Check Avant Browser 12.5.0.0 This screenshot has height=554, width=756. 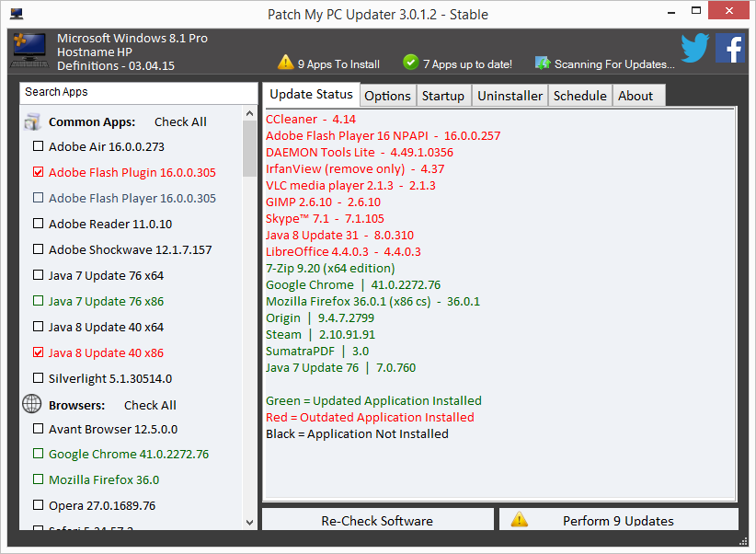click(38, 428)
